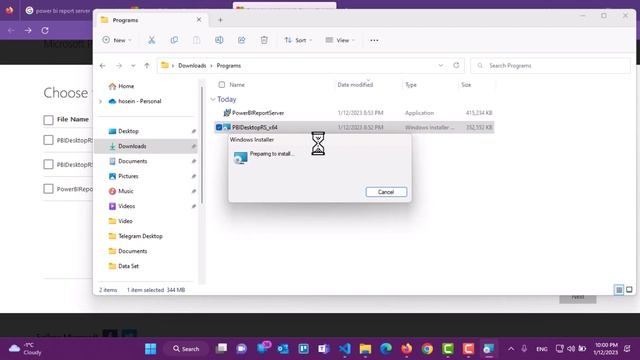Open volume control in system tray

click(571, 349)
